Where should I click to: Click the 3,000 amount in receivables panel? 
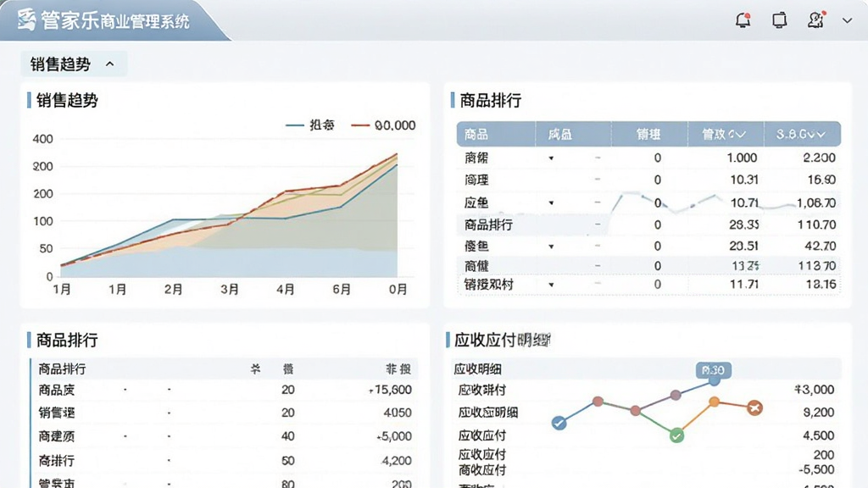coord(815,390)
